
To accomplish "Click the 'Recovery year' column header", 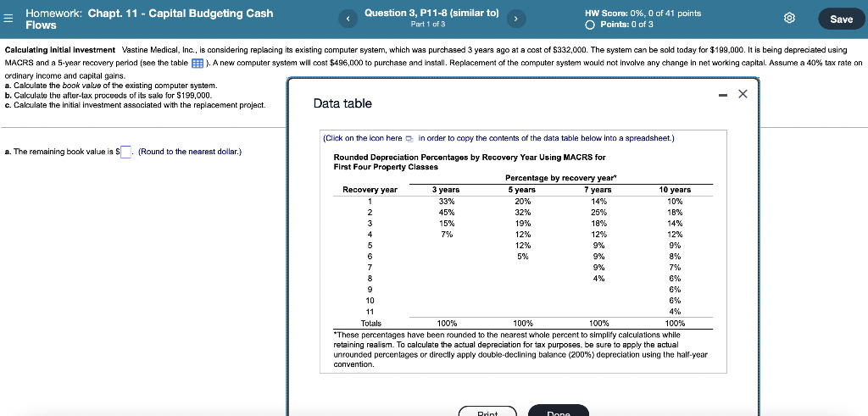I will pos(370,190).
